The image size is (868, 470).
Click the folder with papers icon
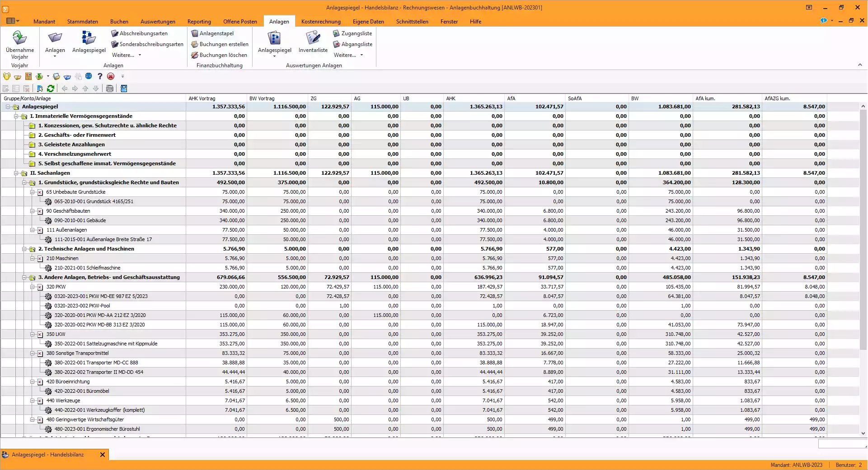point(56,76)
